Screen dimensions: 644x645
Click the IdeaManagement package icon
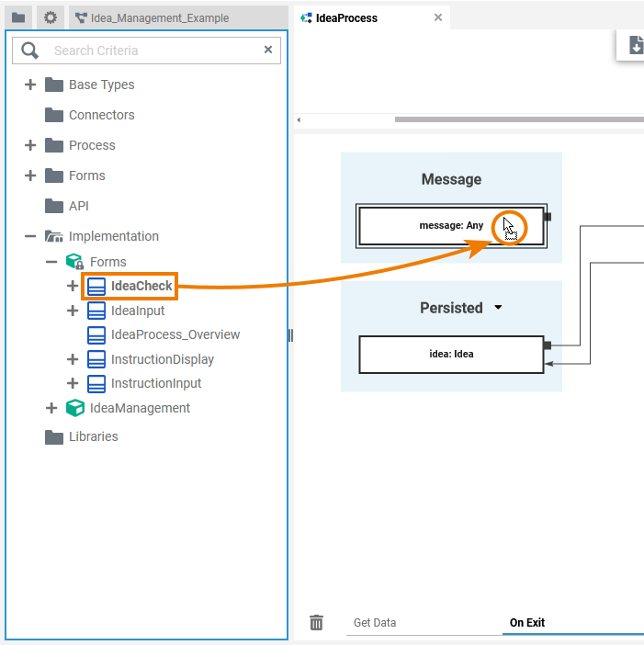coord(75,408)
